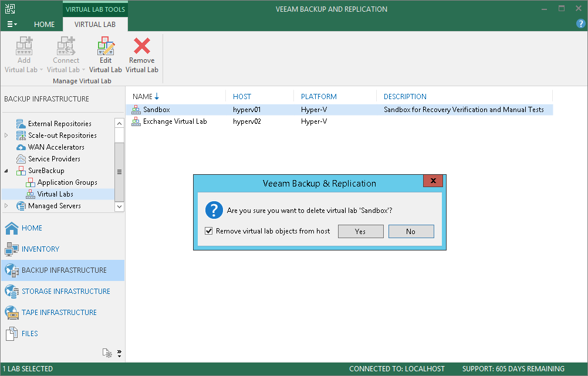Open the Help question mark icon
The height and width of the screenshot is (376, 588).
[580, 23]
